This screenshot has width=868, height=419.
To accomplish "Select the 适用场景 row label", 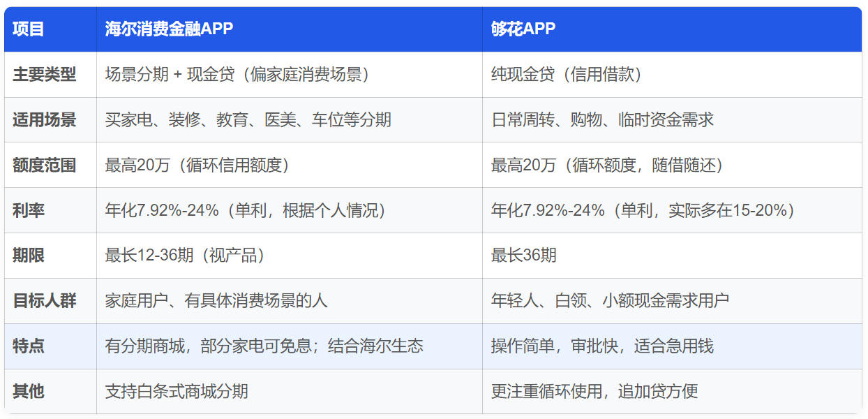I will pos(45,120).
